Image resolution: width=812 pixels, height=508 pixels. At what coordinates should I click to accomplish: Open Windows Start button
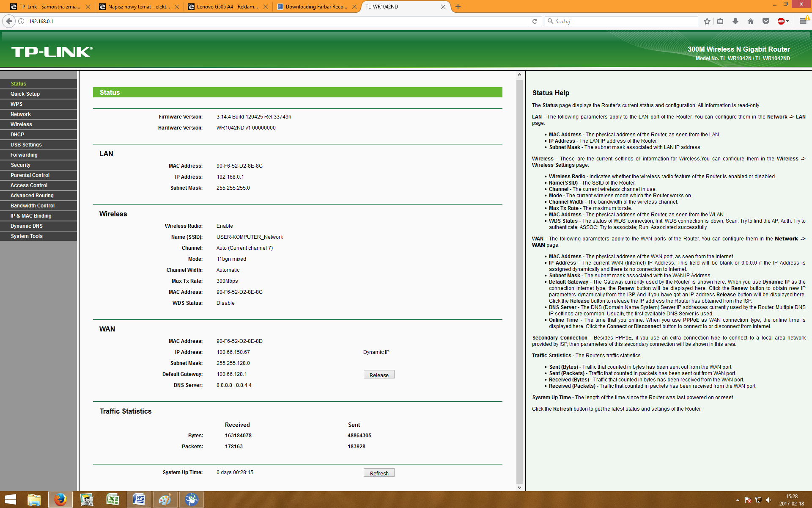pyautogui.click(x=10, y=500)
